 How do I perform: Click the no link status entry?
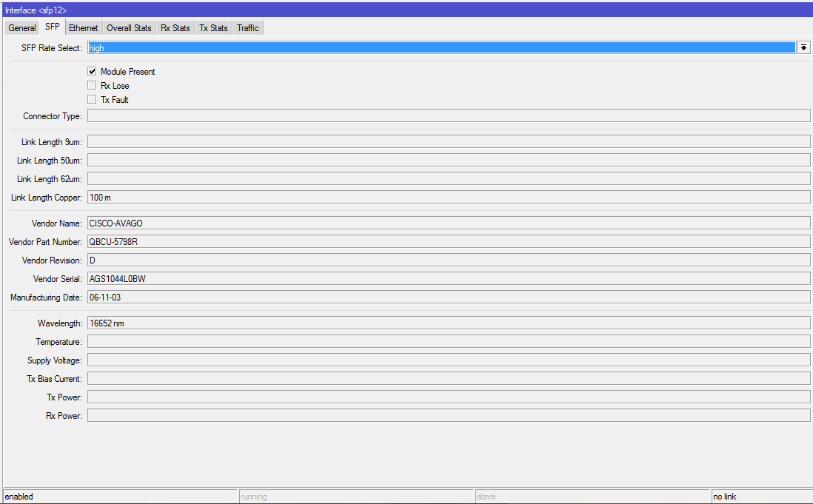point(762,497)
